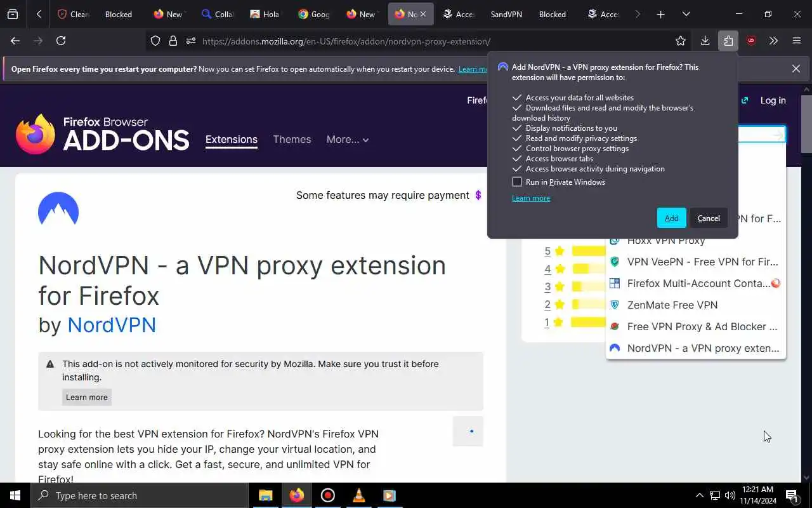
Task: Select NordVPN suggestion in search list
Action: coord(696,348)
